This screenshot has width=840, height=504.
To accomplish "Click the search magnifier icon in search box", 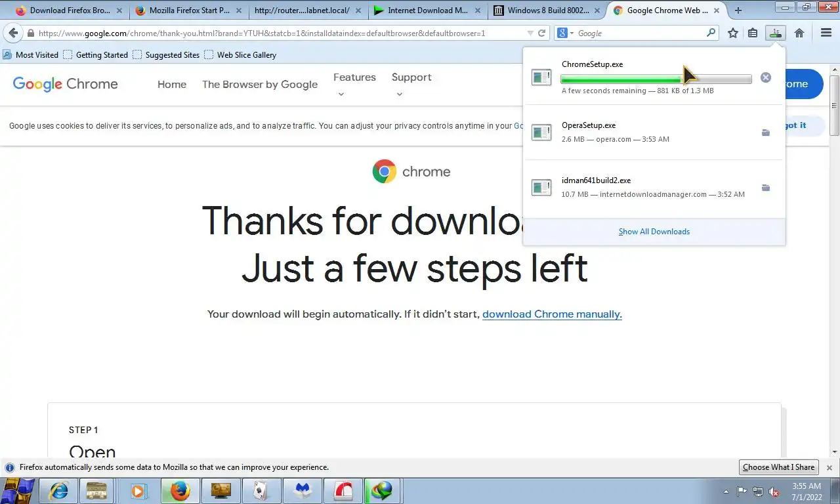I will [711, 33].
